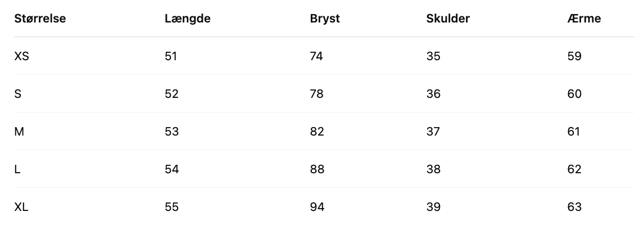Click sleeve value 59 for XS
This screenshot has height=234, width=644.
574,56
